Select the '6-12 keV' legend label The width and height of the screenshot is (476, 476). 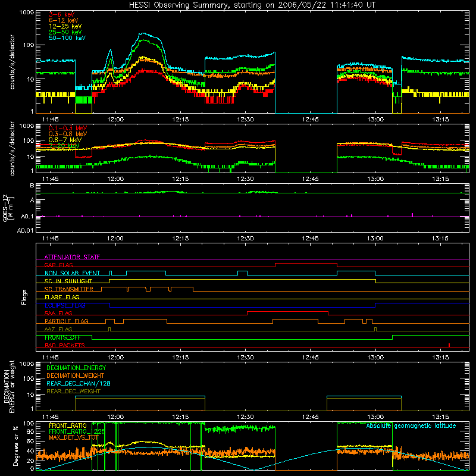click(x=64, y=20)
